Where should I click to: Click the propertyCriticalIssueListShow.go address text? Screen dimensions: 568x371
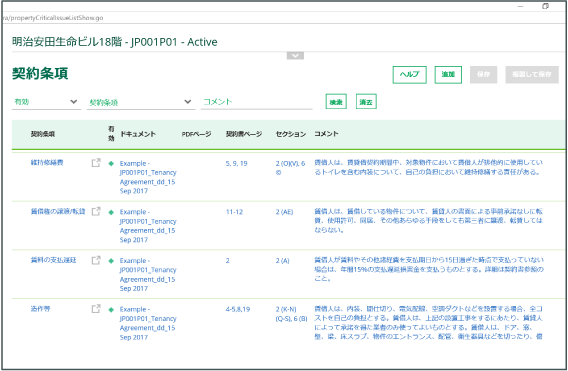pos(53,18)
